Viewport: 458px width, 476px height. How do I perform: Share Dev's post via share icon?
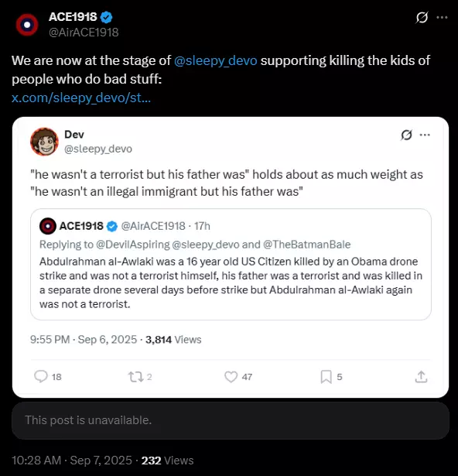coord(421,377)
